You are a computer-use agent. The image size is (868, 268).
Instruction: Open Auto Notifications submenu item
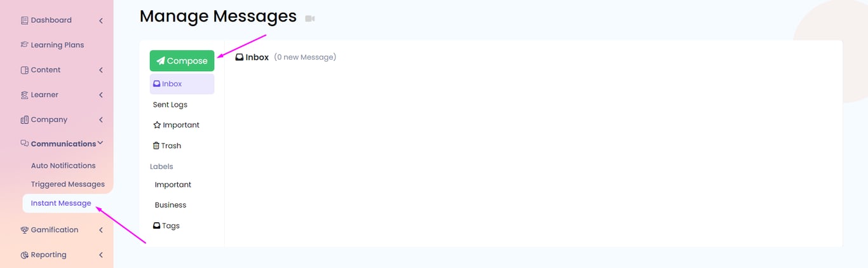coord(64,166)
